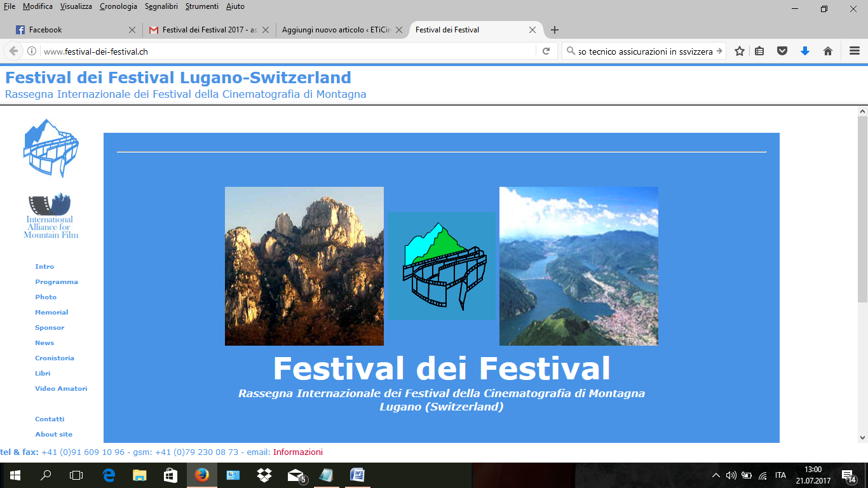
Task: Open Task View in taskbar
Action: click(x=76, y=475)
